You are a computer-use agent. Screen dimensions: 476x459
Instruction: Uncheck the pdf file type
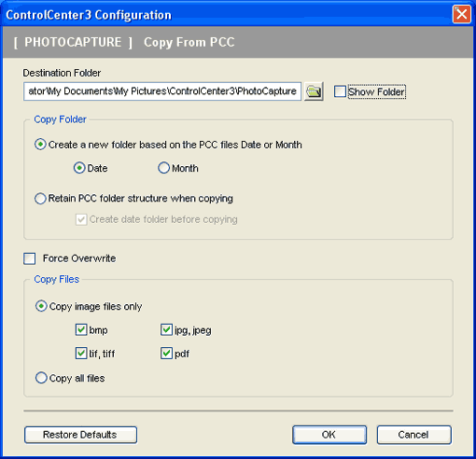pos(166,354)
